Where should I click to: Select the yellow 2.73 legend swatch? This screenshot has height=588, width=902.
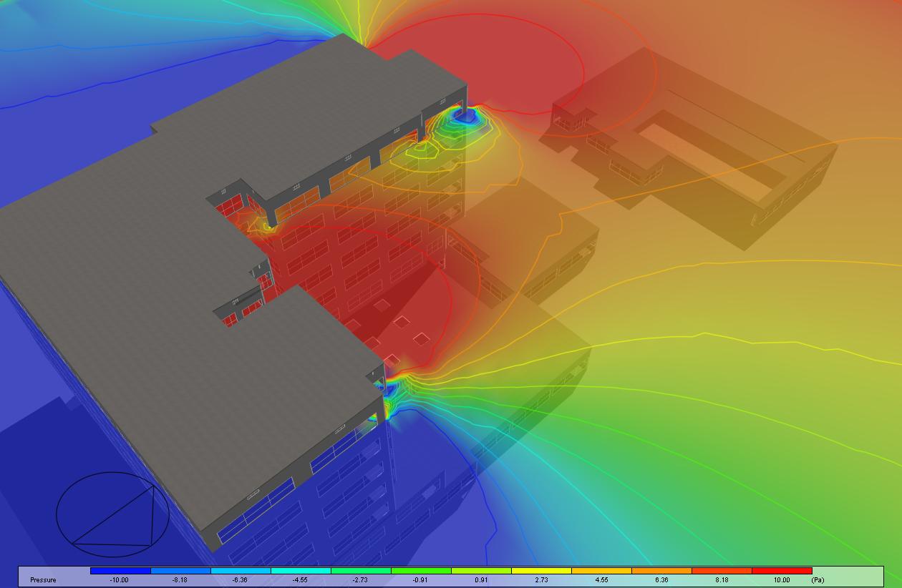(541, 572)
